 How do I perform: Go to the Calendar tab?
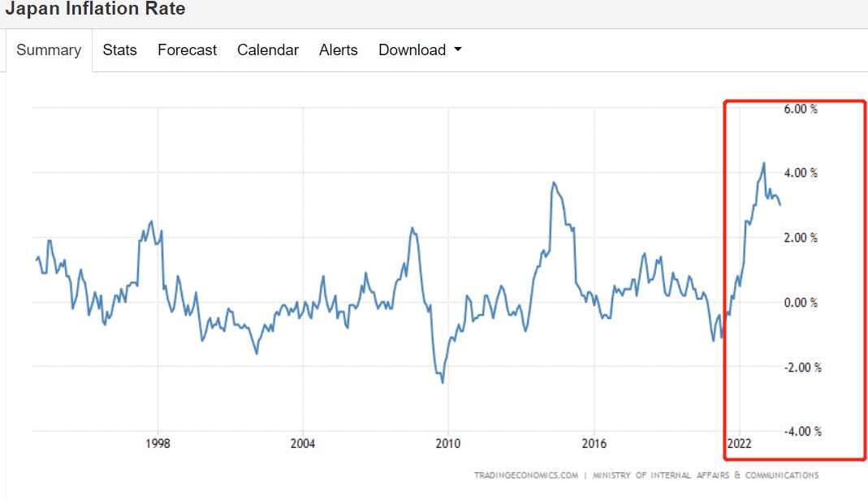(268, 50)
